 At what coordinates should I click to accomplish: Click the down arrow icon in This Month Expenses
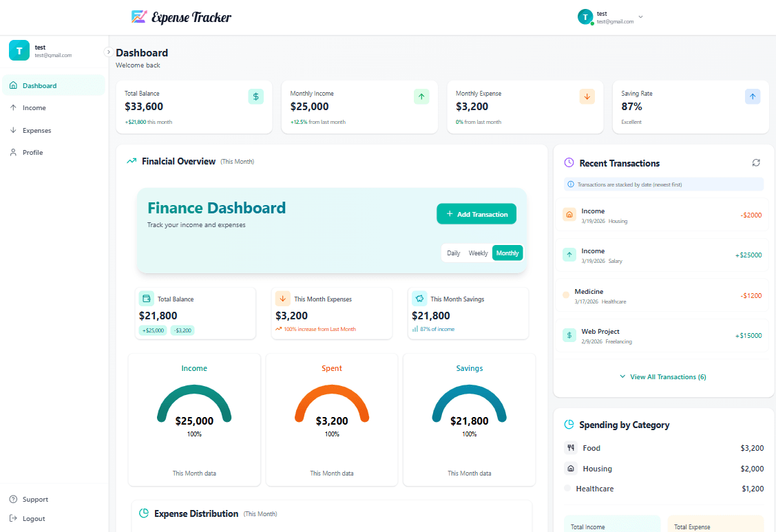pyautogui.click(x=282, y=299)
